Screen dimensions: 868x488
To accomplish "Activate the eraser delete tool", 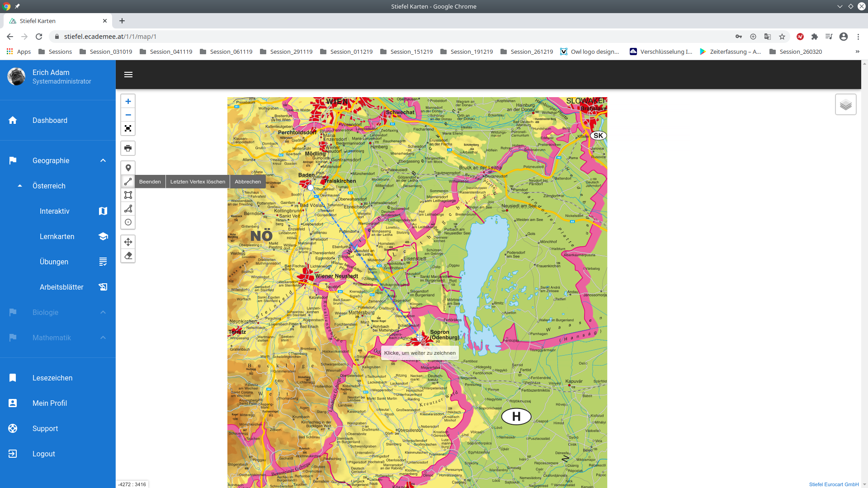I will click(x=128, y=255).
